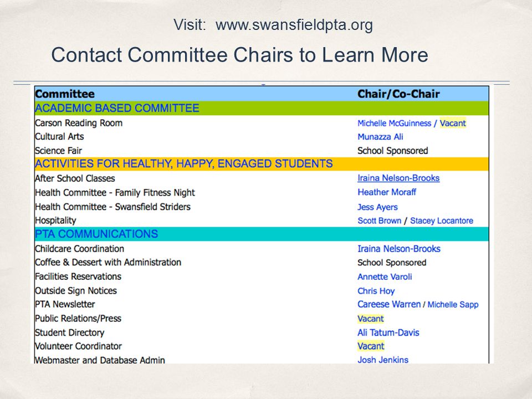
Task: Select the ACADEMIC BASED COMMITTEE green header
Action: tap(262, 108)
